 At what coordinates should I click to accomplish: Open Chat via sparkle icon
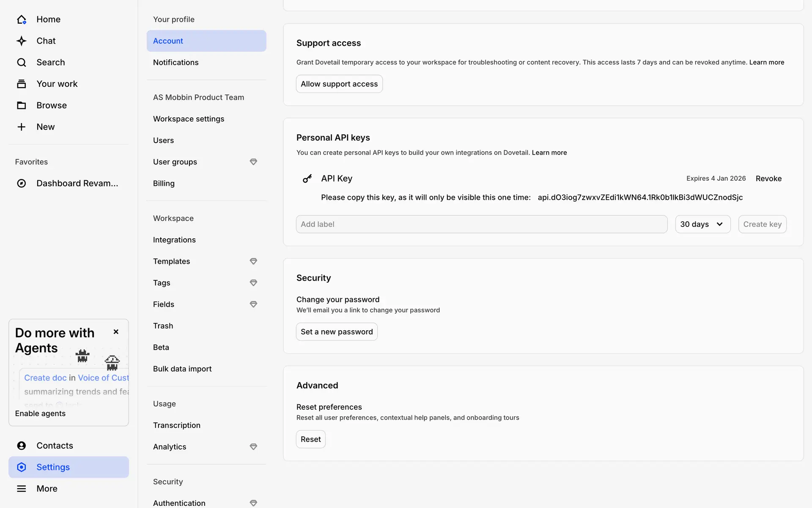[x=22, y=41]
